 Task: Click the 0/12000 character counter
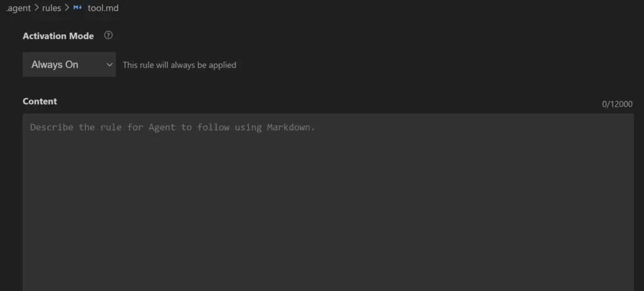[x=617, y=104]
